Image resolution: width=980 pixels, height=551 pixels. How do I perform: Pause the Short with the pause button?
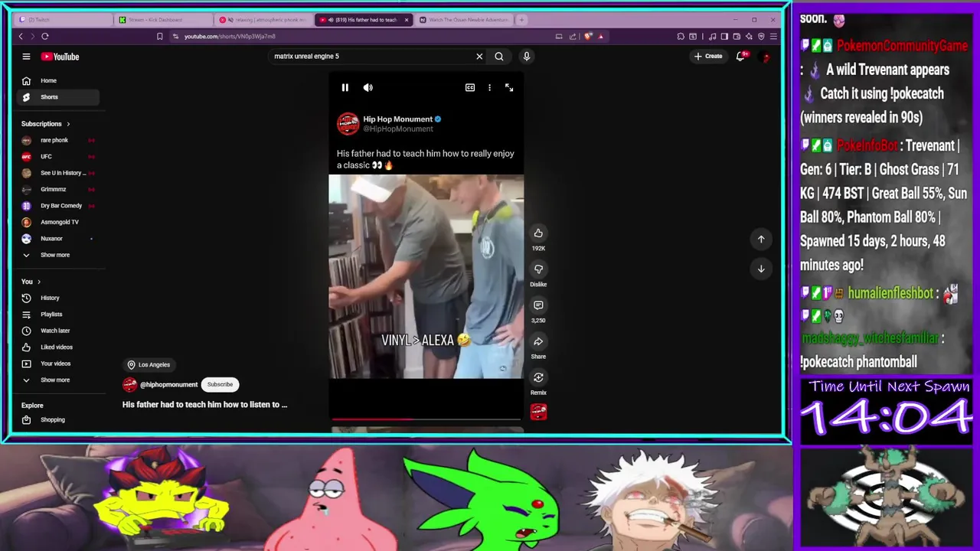click(x=345, y=87)
